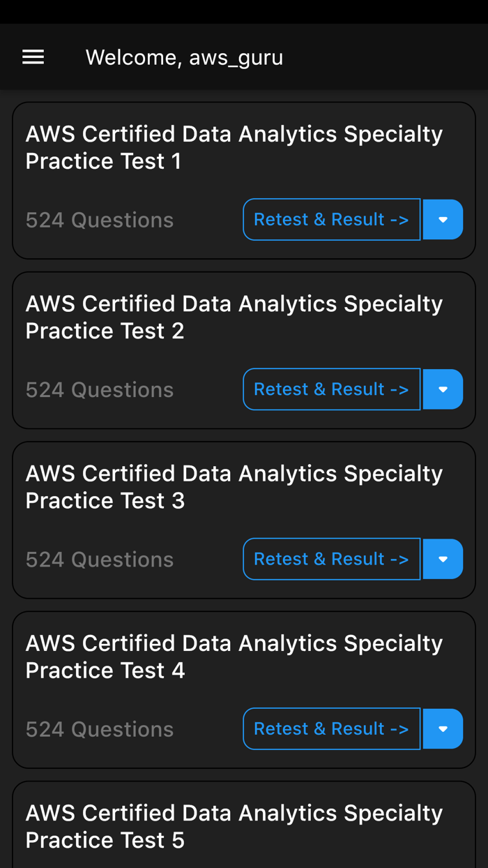
Task: Open Retest & Result for Practice Test 4
Action: click(x=331, y=728)
